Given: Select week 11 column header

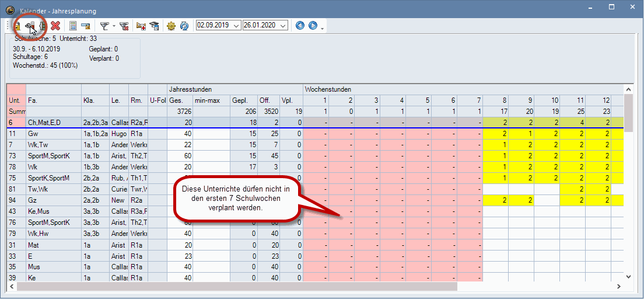Looking at the screenshot, I should coord(572,100).
